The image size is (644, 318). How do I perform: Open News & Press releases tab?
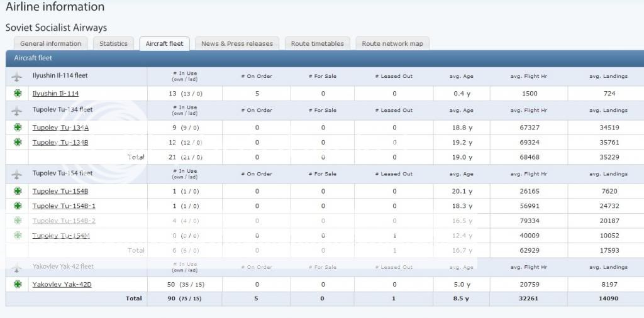236,43
